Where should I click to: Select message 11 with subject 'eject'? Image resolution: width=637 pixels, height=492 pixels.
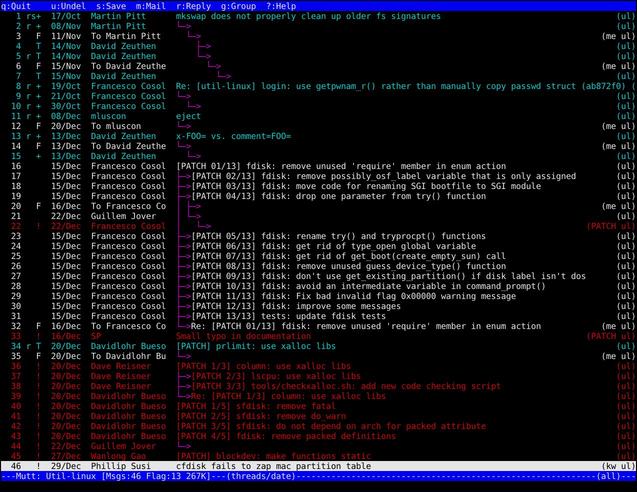(188, 116)
